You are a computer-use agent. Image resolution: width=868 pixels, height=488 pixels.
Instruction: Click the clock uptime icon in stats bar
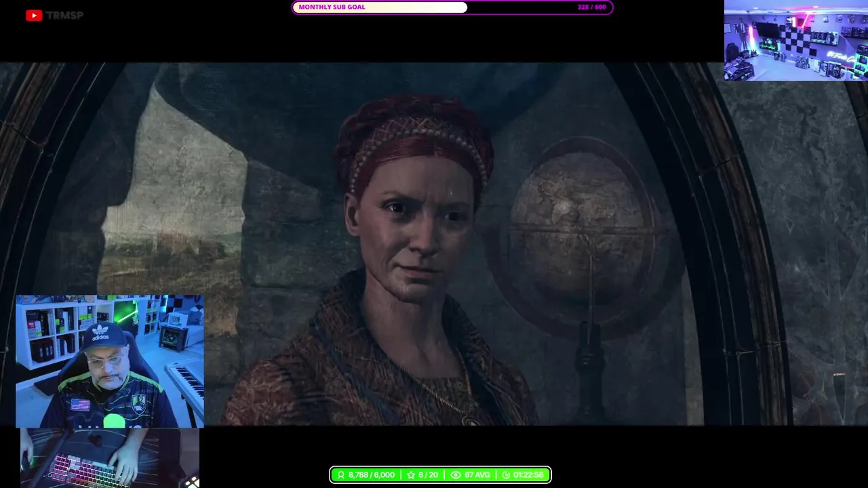coord(506,475)
